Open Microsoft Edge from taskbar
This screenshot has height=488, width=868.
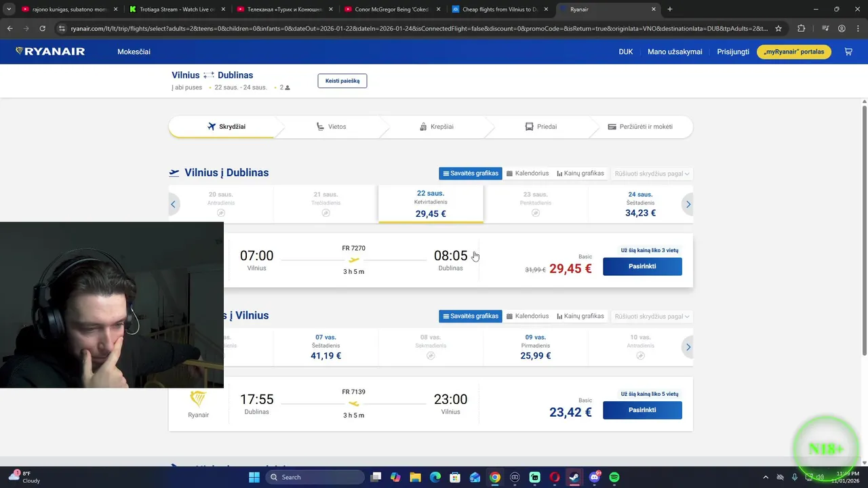435,477
